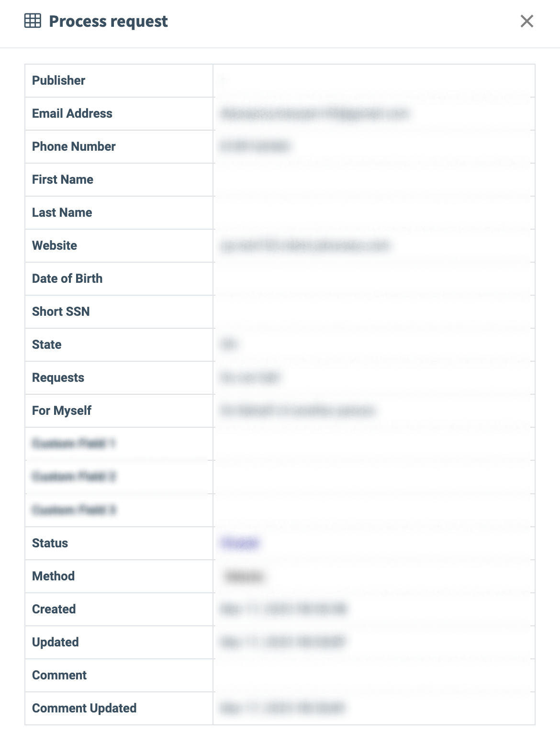
Task: Click the blurred Method value badge
Action: point(244,577)
